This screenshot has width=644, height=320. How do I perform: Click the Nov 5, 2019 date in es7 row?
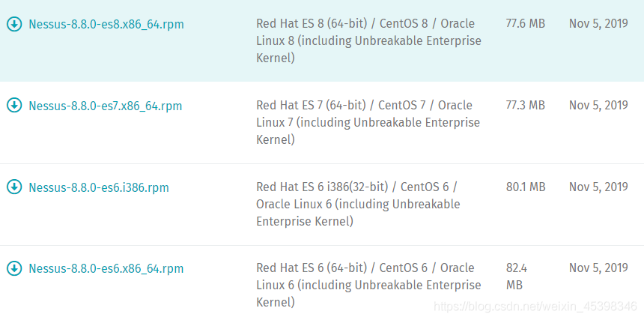598,105
